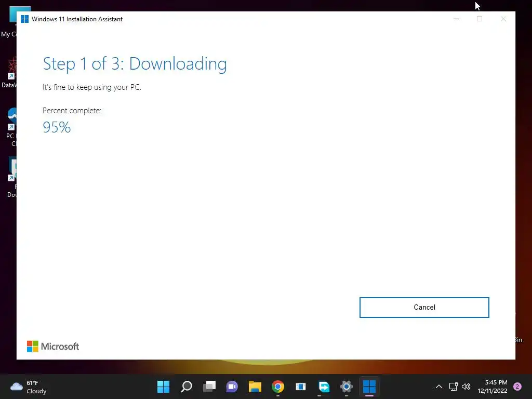Show hidden system tray icons

click(438, 387)
